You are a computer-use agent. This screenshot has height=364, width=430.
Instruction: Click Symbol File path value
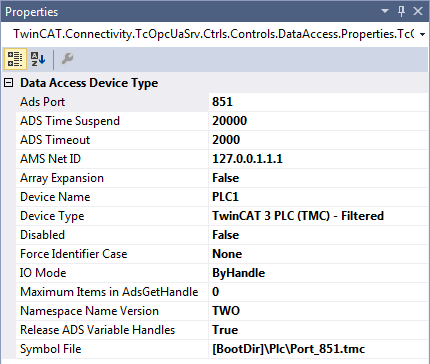[x=318, y=349]
